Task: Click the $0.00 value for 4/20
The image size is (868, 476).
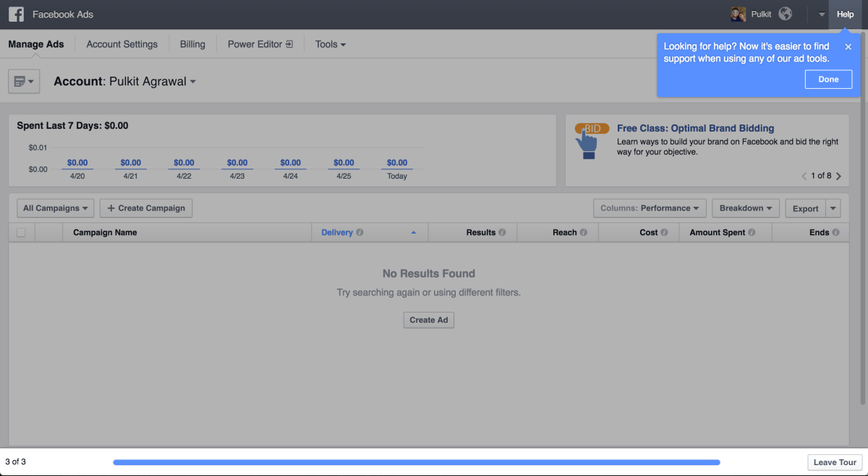Action: click(x=77, y=163)
